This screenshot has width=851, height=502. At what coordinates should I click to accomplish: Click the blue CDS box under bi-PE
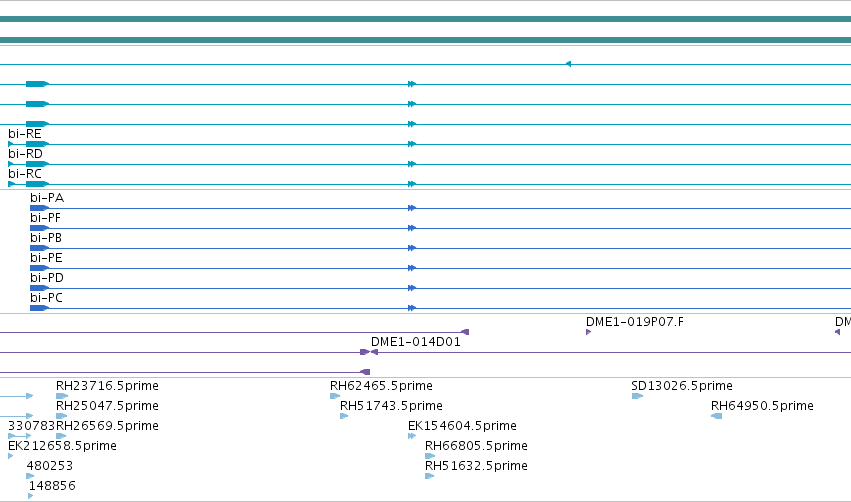coord(39,268)
